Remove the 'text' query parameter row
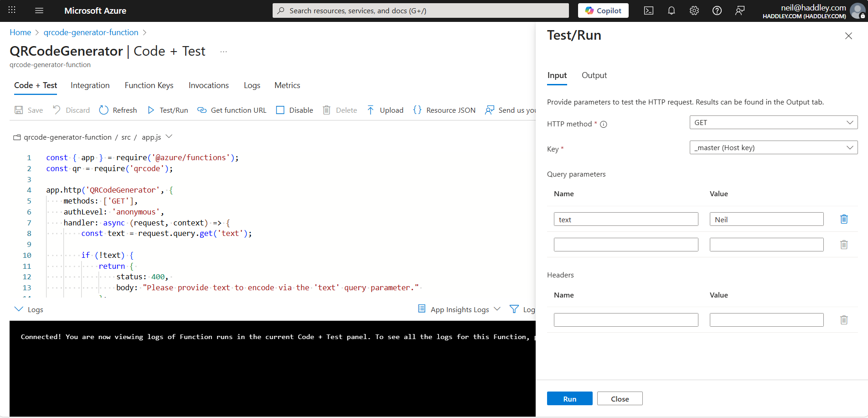The width and height of the screenshot is (868, 418). 843,219
